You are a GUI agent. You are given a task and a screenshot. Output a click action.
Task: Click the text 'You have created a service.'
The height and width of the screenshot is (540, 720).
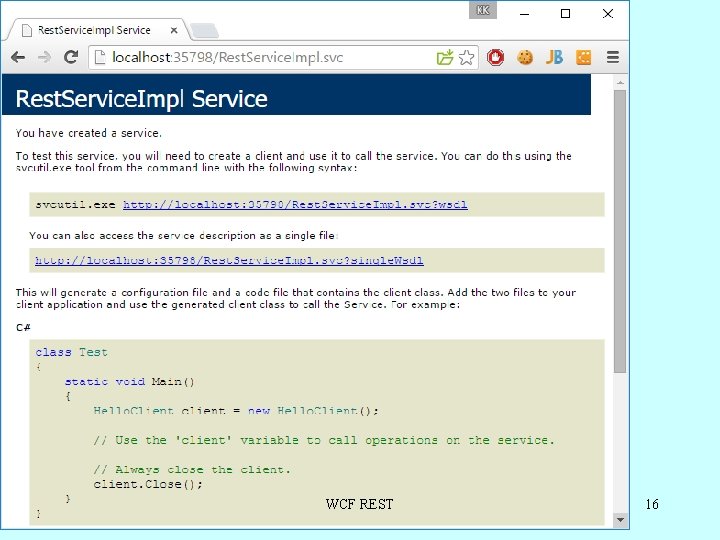click(89, 133)
